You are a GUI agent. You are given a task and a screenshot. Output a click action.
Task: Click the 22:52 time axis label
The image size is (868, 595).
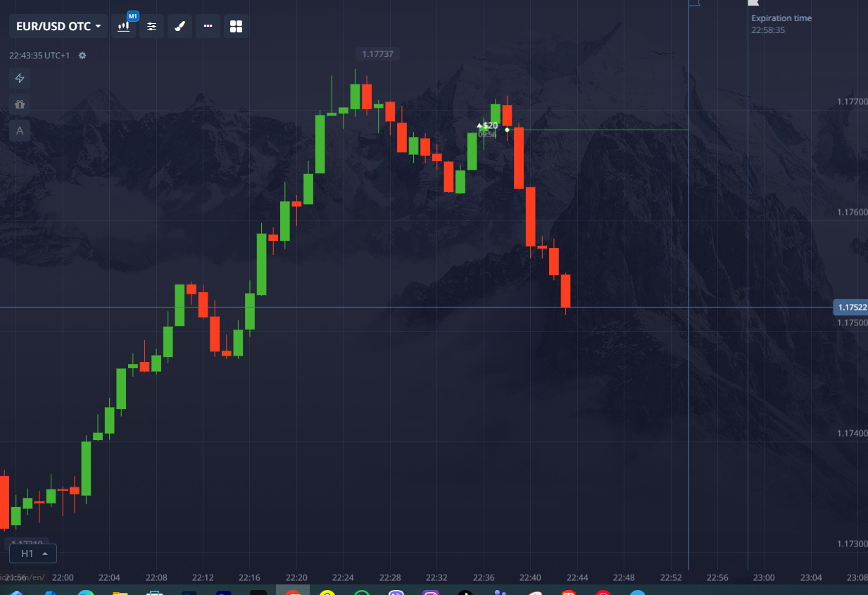[x=670, y=577]
